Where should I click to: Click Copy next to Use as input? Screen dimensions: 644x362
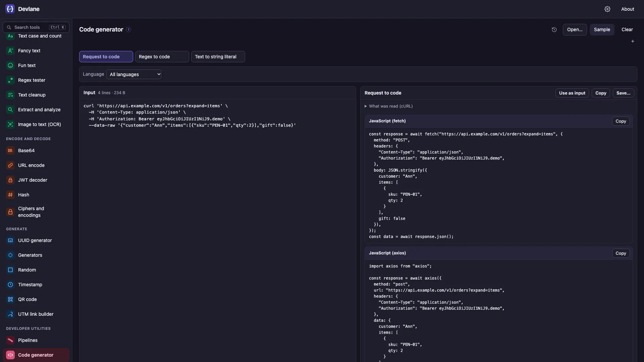tap(601, 93)
